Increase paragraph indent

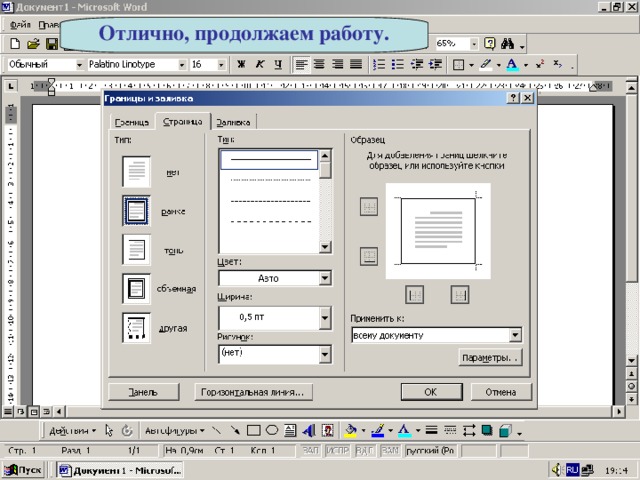[436, 64]
